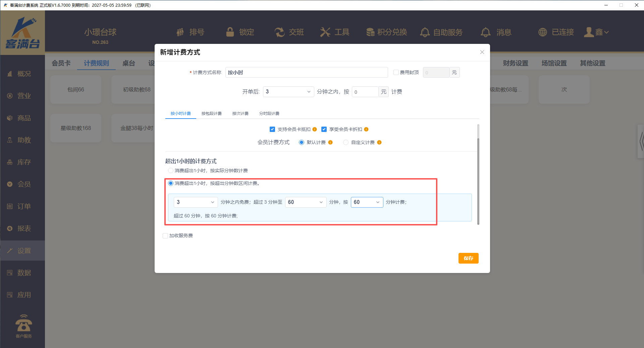Check the 加收服务费 checkbox
The image size is (644, 348).
point(165,236)
